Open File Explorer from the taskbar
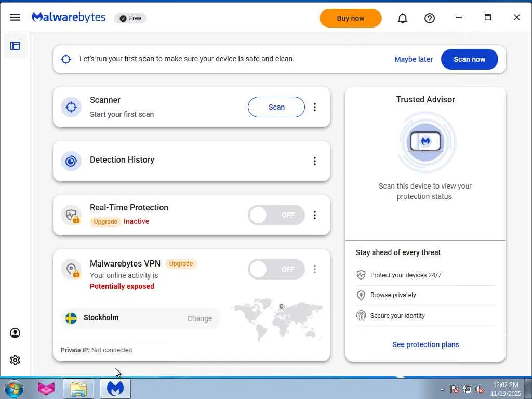The height and width of the screenshot is (399, 532). pos(78,389)
